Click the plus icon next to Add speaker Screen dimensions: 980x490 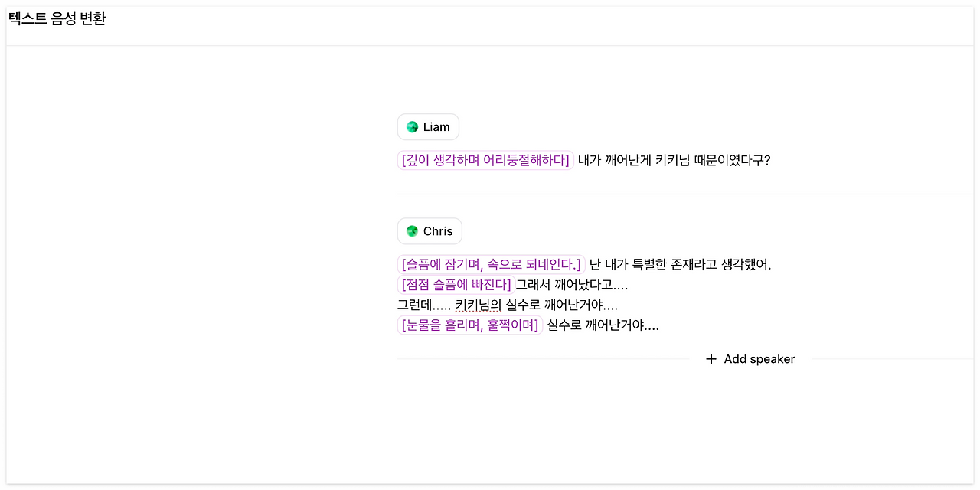tap(710, 358)
